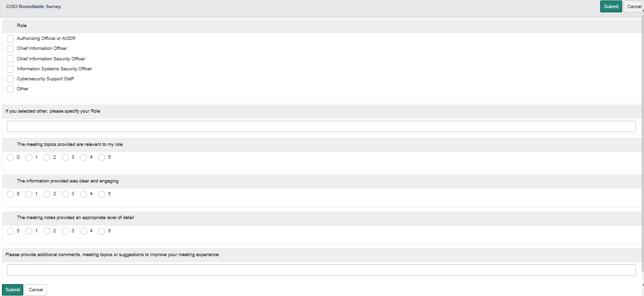The image size is (644, 296).
Task: Select Chief Information Security Officer checkbox
Action: [x=10, y=59]
